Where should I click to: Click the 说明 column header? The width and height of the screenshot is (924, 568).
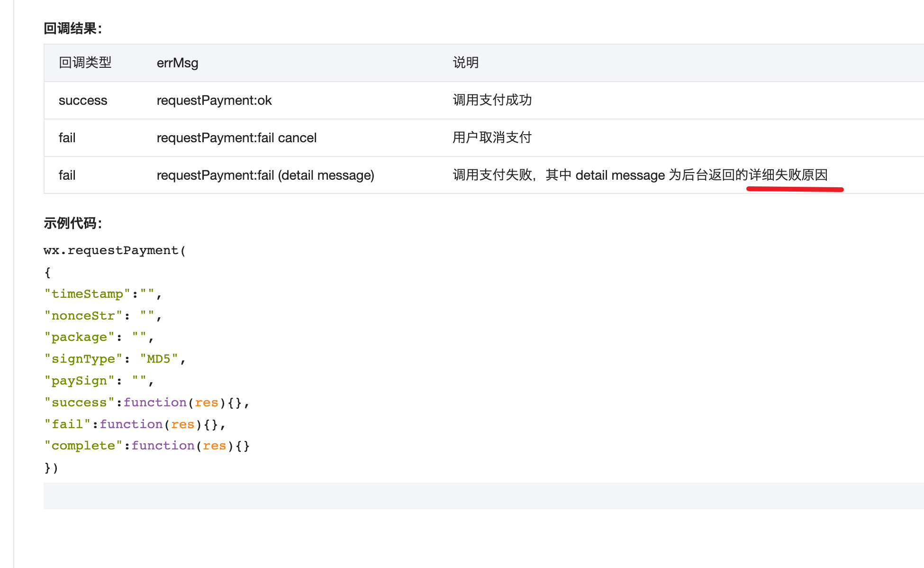tap(465, 63)
